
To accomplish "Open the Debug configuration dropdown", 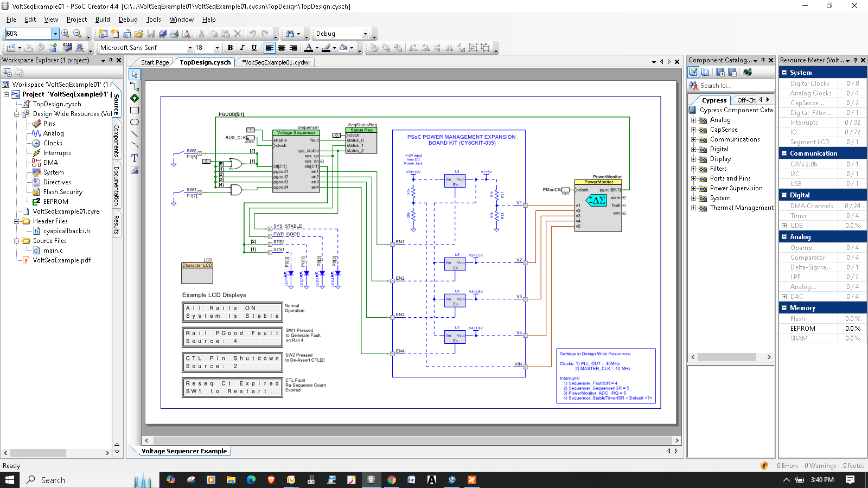I will click(365, 34).
